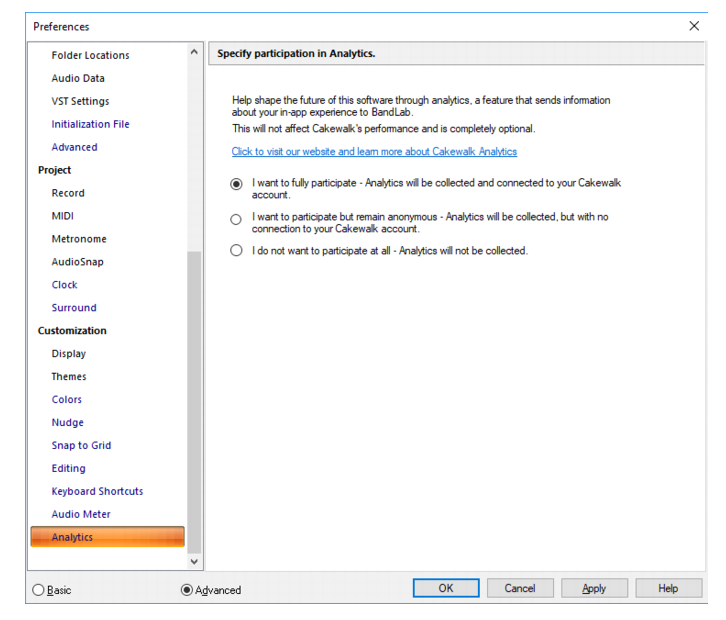The image size is (726, 620).
Task: Open Help for preferences
Action: (668, 588)
